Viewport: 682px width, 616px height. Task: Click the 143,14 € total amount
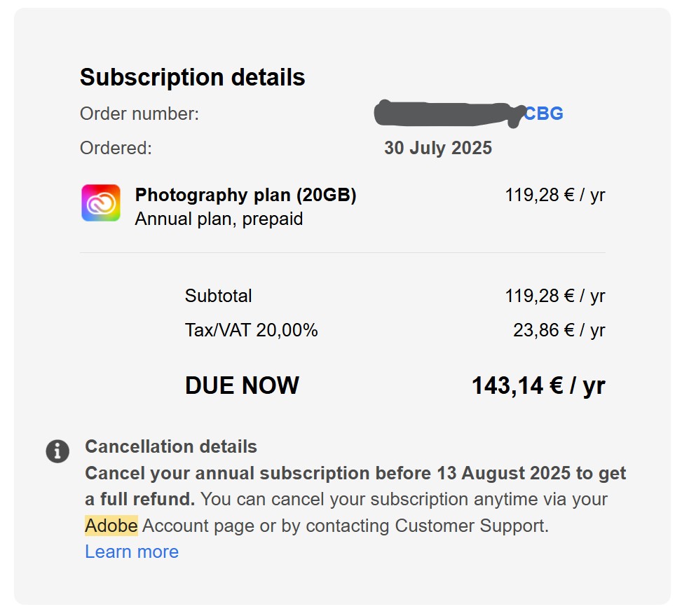point(538,385)
